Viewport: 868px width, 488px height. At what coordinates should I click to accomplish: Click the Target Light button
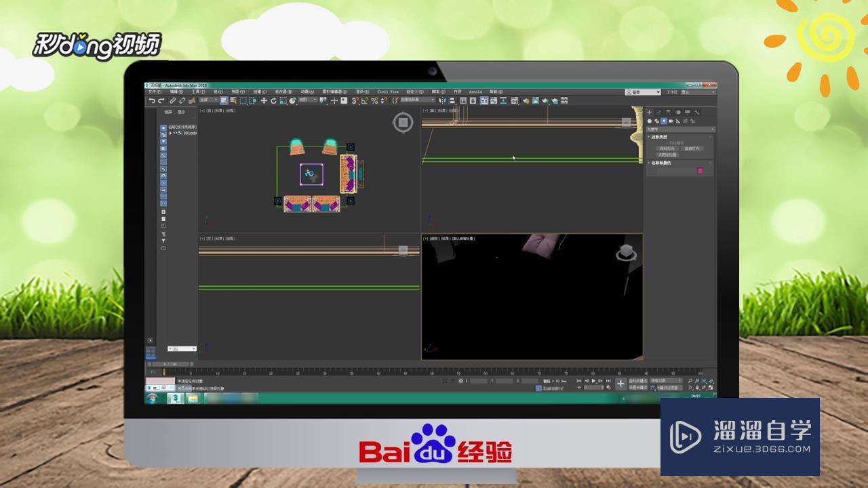click(x=667, y=148)
